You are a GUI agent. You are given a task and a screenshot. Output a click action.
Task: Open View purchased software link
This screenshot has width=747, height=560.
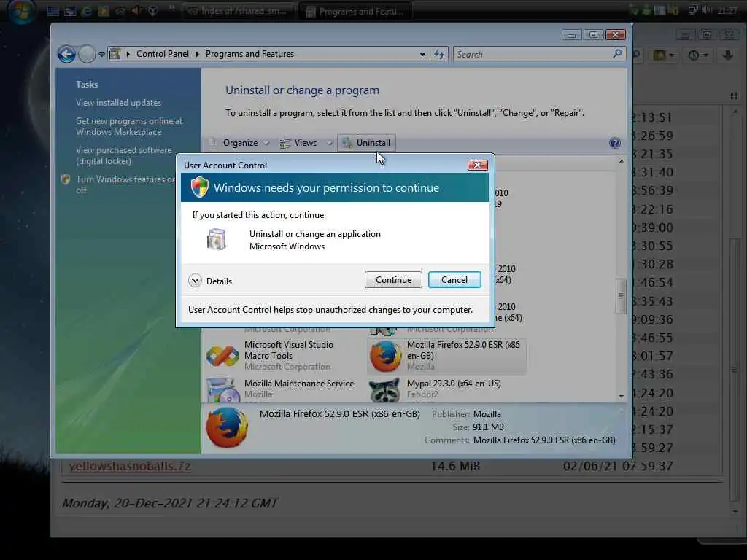123,156
